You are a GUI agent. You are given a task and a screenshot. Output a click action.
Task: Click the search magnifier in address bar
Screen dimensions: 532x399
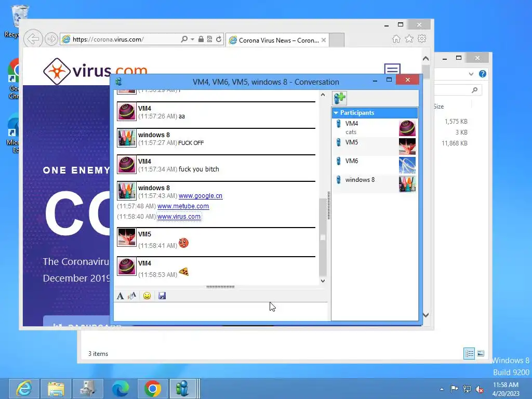tap(184, 39)
